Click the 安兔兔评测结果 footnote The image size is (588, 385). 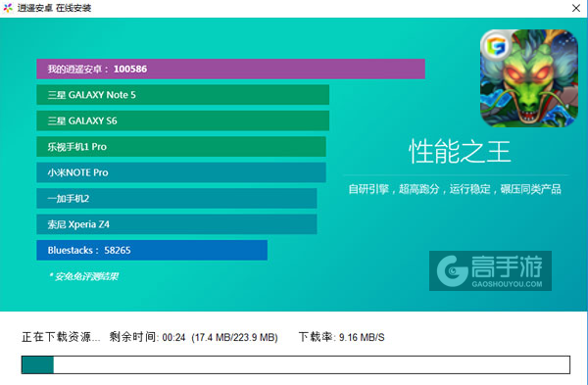coord(84,276)
